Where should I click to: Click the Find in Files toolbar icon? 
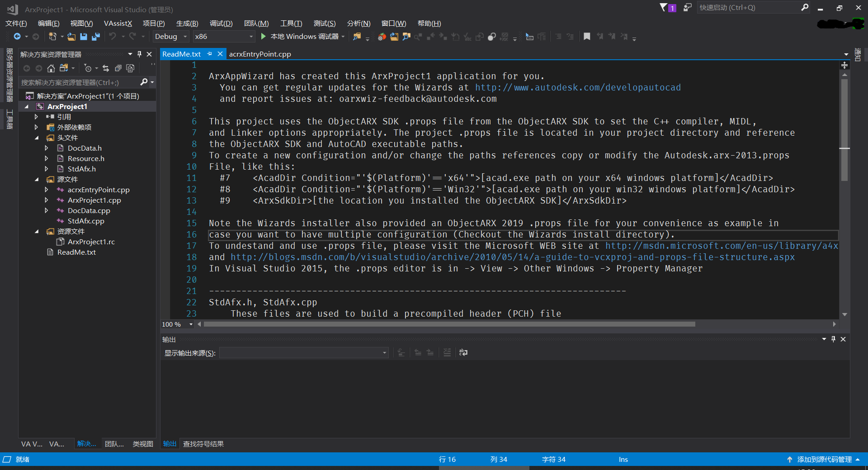pos(357,37)
